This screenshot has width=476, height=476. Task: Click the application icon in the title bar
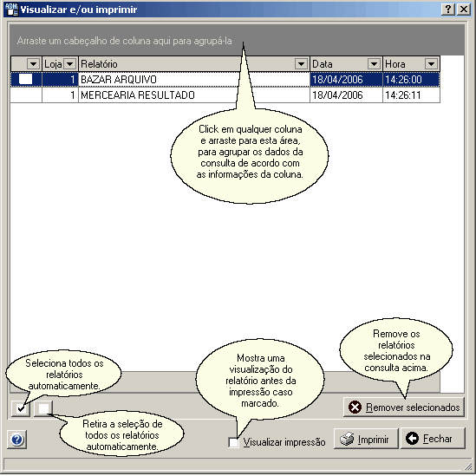(x=11, y=10)
